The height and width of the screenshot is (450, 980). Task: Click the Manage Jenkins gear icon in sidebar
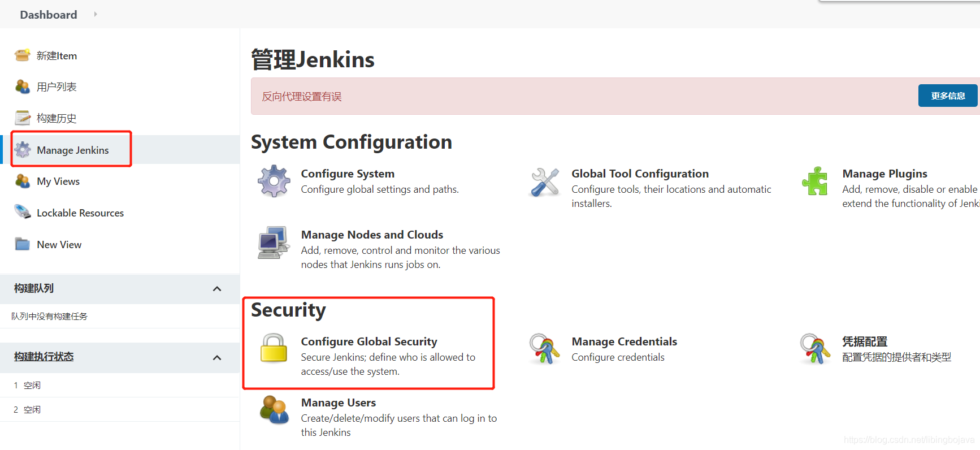23,150
